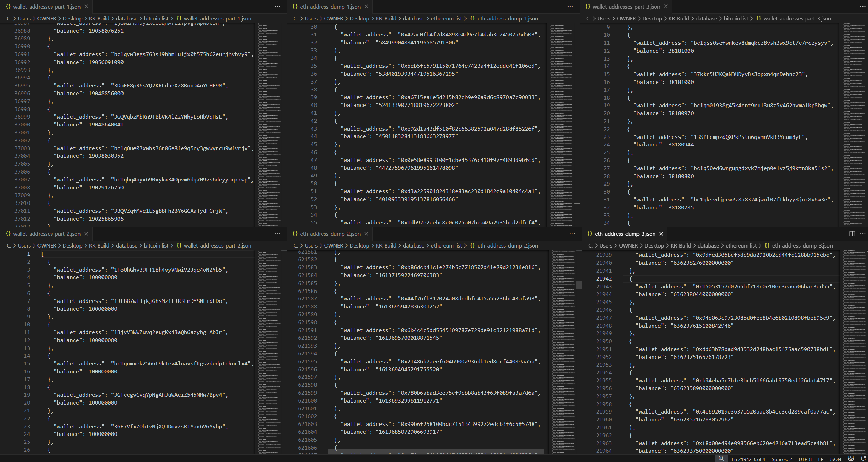Open the Copilot status icon
The image size is (868, 462).
pos(851,459)
